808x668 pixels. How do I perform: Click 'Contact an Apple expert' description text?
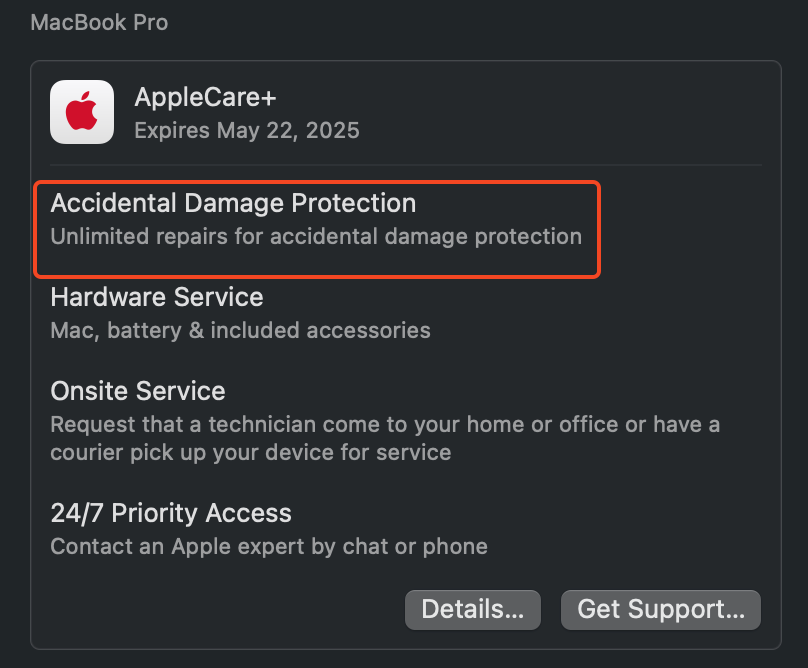point(268,546)
